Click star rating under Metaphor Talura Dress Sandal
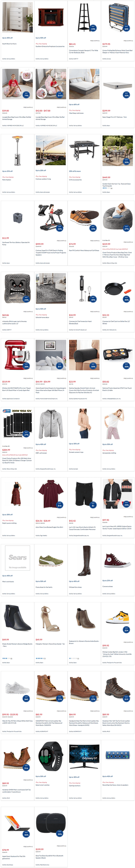This screenshot has height=868, width=135. pos(39,658)
